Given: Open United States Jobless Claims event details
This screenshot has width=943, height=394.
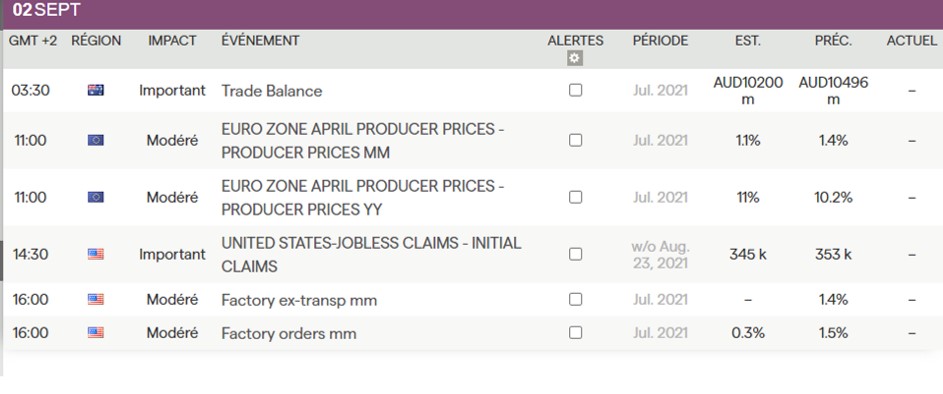Looking at the screenshot, I should pos(371,254).
